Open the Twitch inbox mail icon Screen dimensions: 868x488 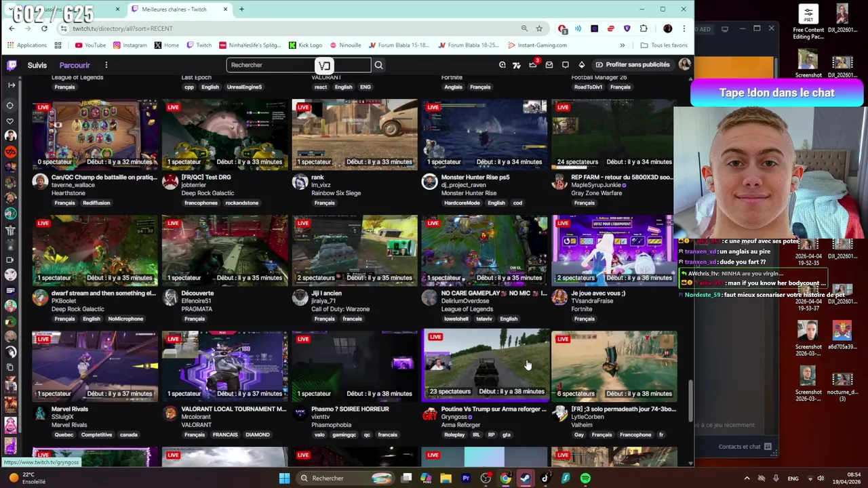549,65
